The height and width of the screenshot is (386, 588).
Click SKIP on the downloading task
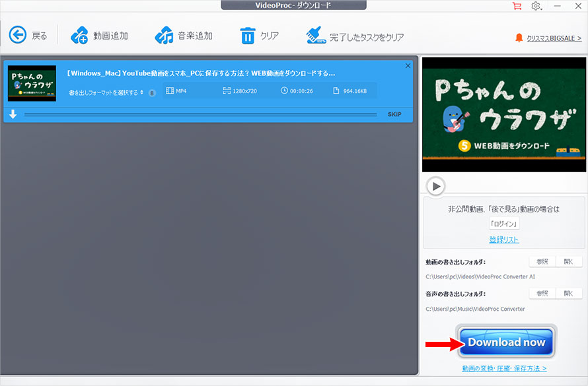pos(394,113)
